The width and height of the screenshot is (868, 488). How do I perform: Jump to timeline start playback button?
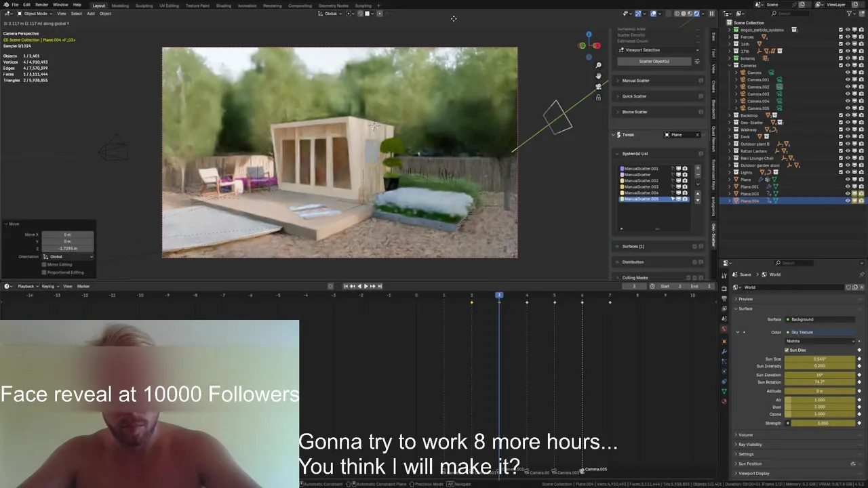click(346, 286)
